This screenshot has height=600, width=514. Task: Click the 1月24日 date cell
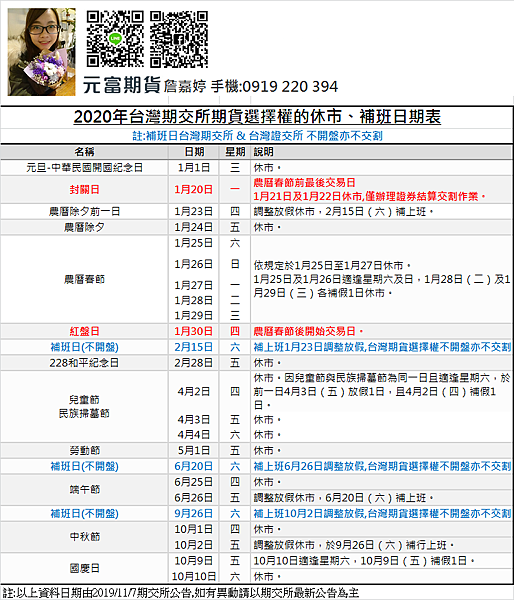tap(194, 227)
